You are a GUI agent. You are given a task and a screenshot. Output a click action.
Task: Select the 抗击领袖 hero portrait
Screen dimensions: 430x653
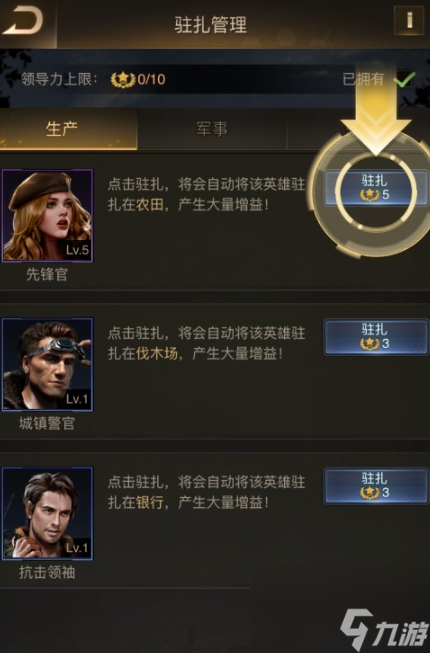(47, 513)
